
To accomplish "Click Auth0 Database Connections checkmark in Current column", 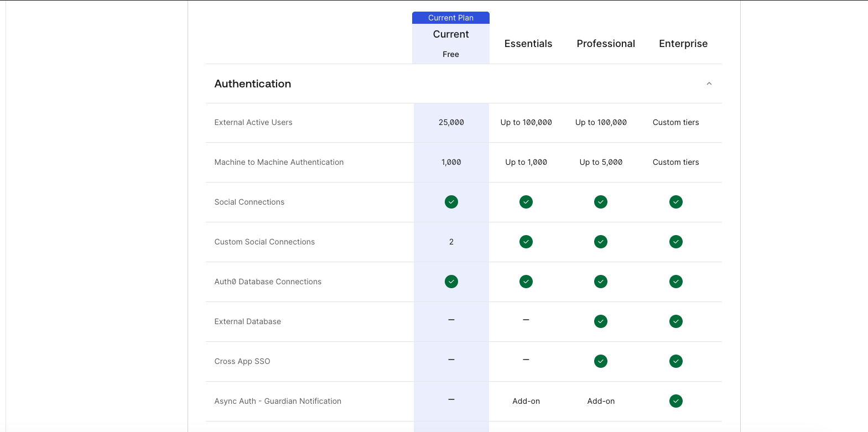I will [451, 282].
